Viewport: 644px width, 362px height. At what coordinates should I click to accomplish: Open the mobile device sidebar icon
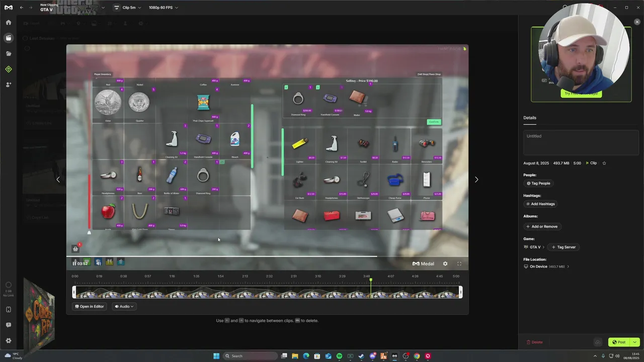[x=8, y=310]
